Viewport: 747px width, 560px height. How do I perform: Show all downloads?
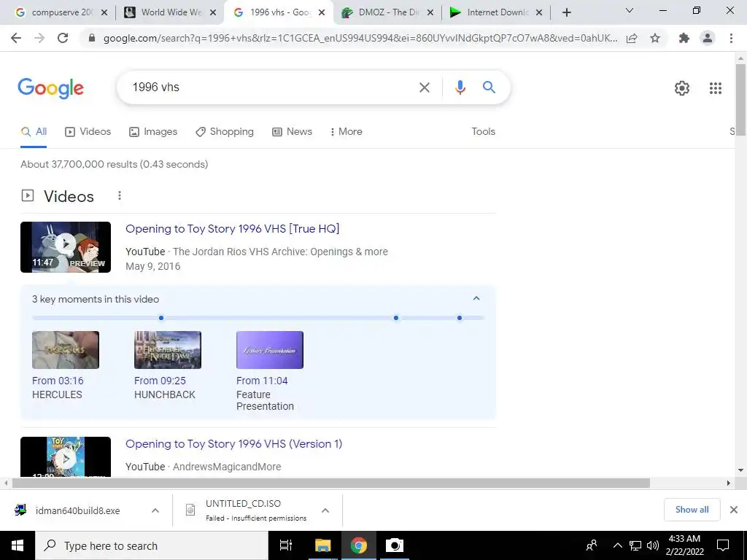[692, 510]
